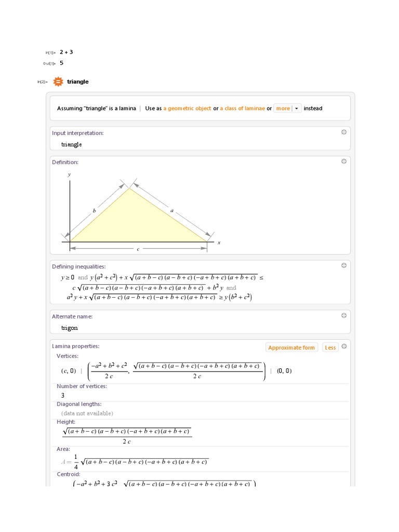Click the plus icon on Alternate name pod
This screenshot has height=532, width=399.
pos(344,315)
